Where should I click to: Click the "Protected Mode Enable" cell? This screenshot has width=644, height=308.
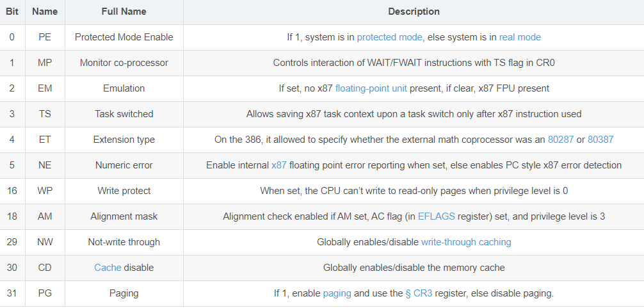(x=124, y=37)
